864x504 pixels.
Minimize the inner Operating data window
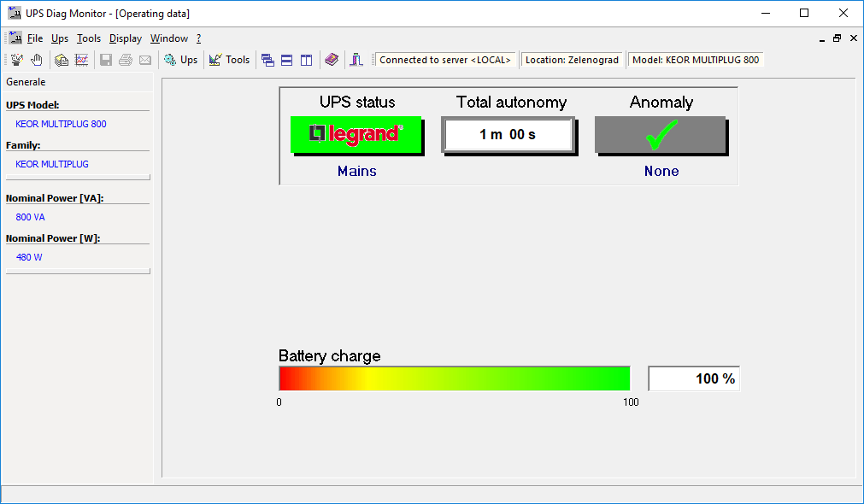click(821, 38)
